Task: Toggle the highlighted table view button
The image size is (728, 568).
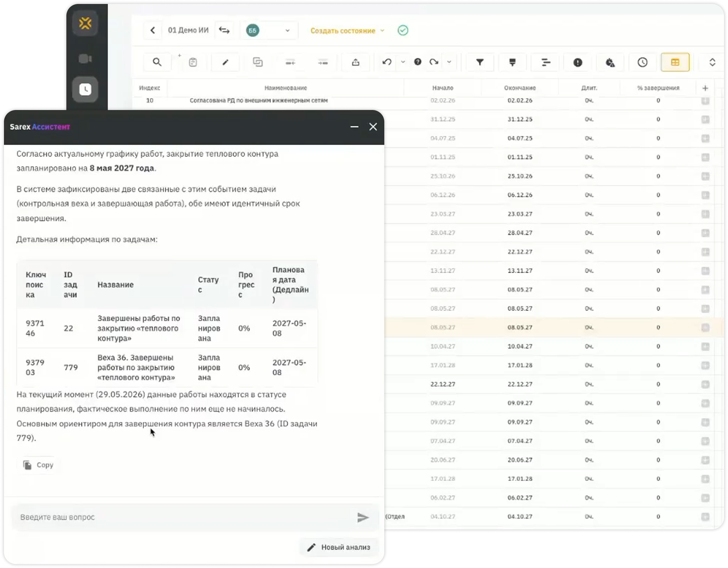Action: click(675, 62)
